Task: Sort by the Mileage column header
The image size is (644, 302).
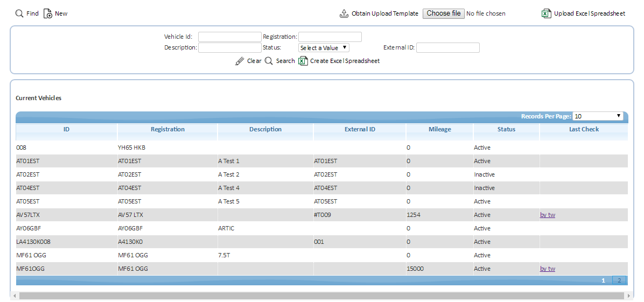Action: (439, 129)
